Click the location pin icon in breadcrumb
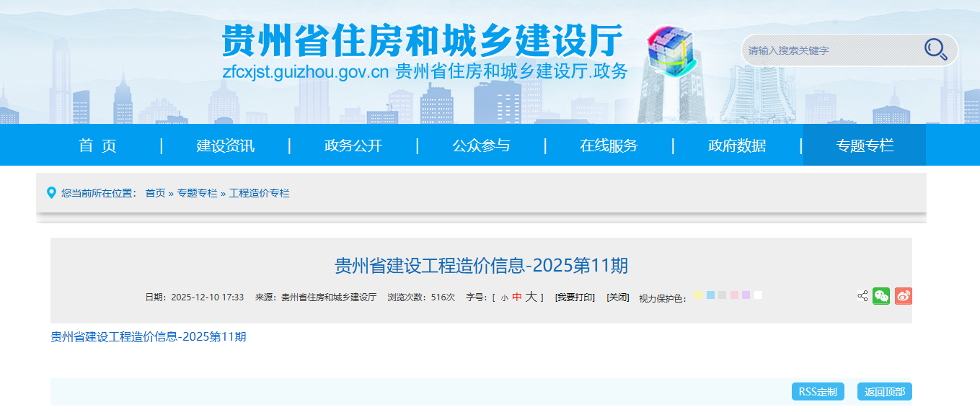This screenshot has width=980, height=412. click(51, 193)
